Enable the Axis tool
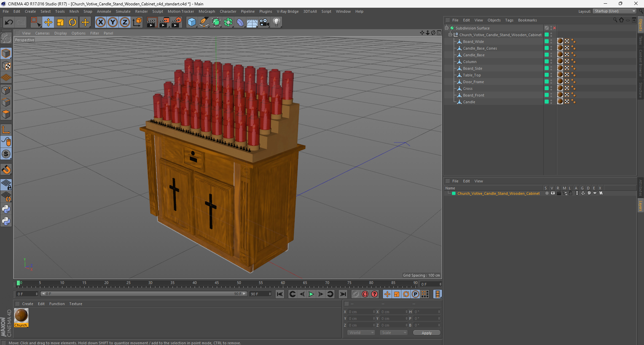The width and height of the screenshot is (644, 345). pyautogui.click(x=6, y=130)
